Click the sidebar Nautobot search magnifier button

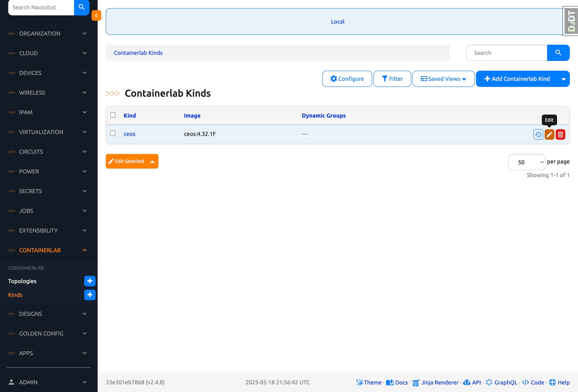pos(82,7)
